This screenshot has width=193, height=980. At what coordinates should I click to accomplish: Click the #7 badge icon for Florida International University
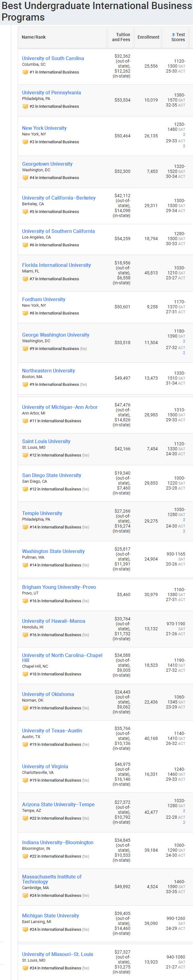pyautogui.click(x=25, y=279)
